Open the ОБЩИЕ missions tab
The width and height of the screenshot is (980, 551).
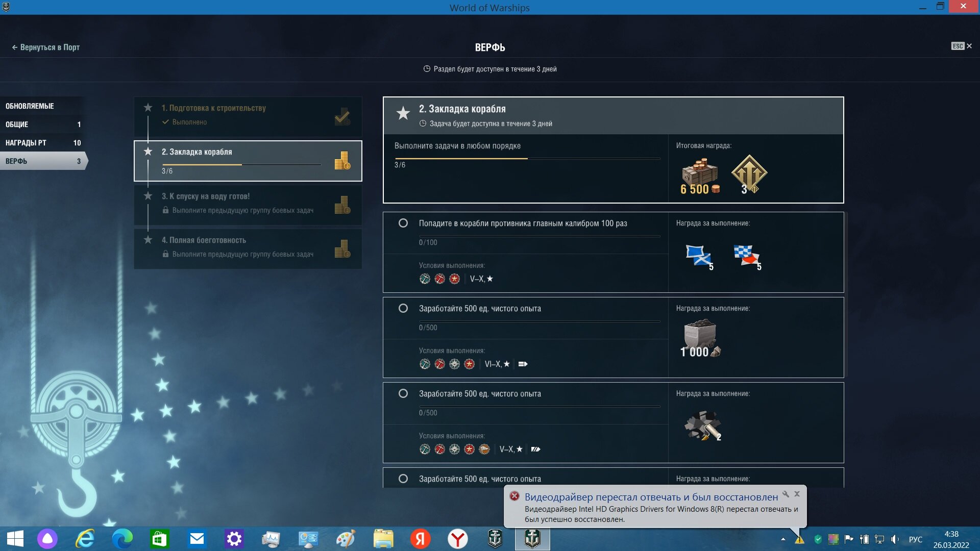tap(43, 124)
